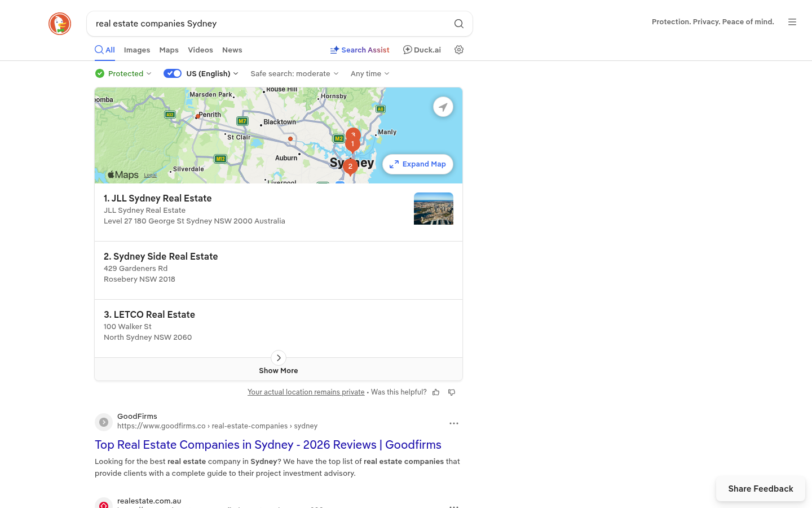Open Duck.ai chat
This screenshot has width=812, height=508.
[422, 50]
